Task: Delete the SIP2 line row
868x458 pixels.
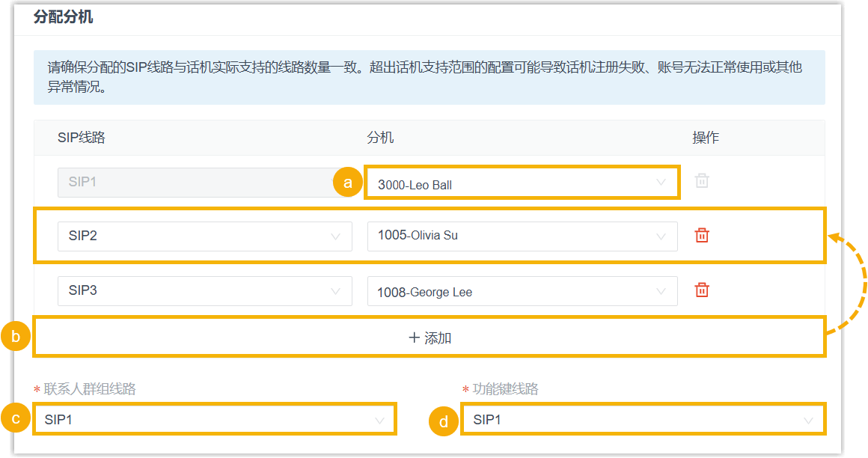Action: pyautogui.click(x=701, y=236)
